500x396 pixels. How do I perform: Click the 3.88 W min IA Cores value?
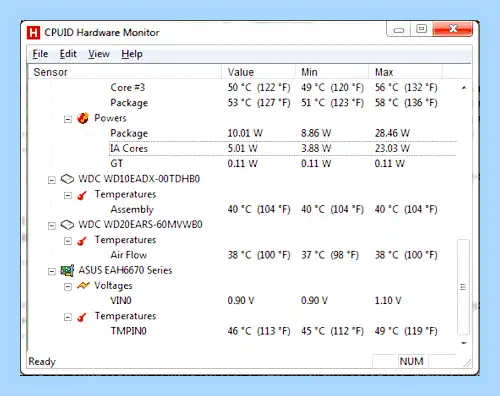316,148
